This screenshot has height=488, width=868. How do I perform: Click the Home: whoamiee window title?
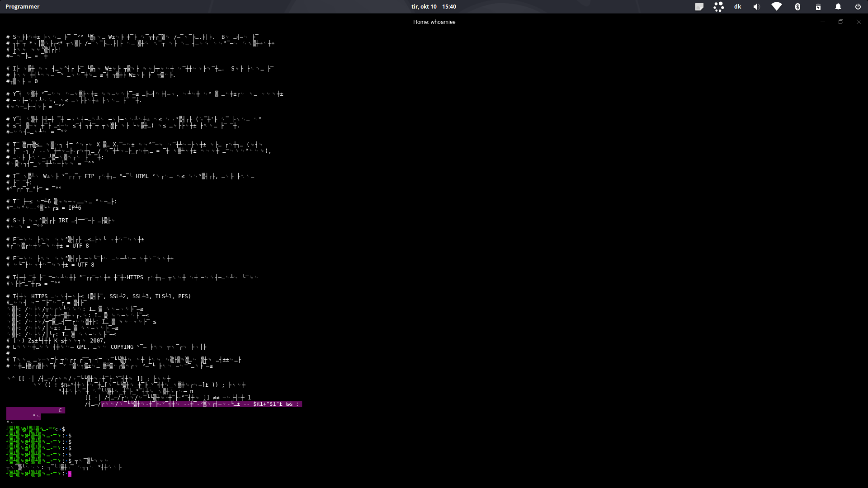pyautogui.click(x=434, y=22)
